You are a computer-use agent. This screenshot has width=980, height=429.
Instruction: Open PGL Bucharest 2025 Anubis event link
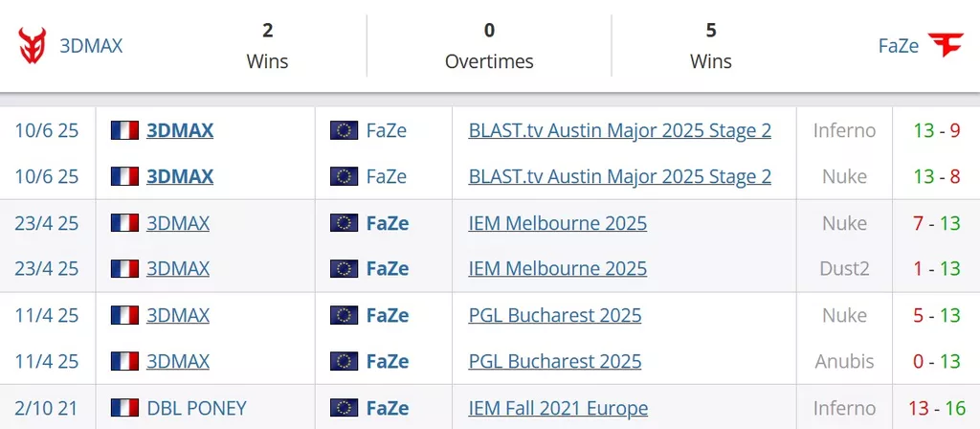pos(555,361)
